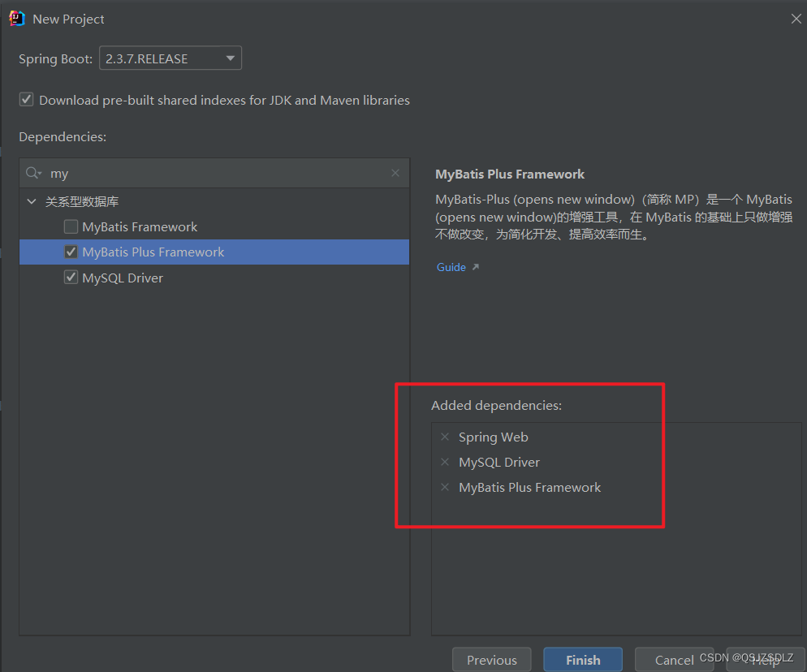Uncheck the MySQL Driver checkbox
The width and height of the screenshot is (807, 672).
click(71, 278)
